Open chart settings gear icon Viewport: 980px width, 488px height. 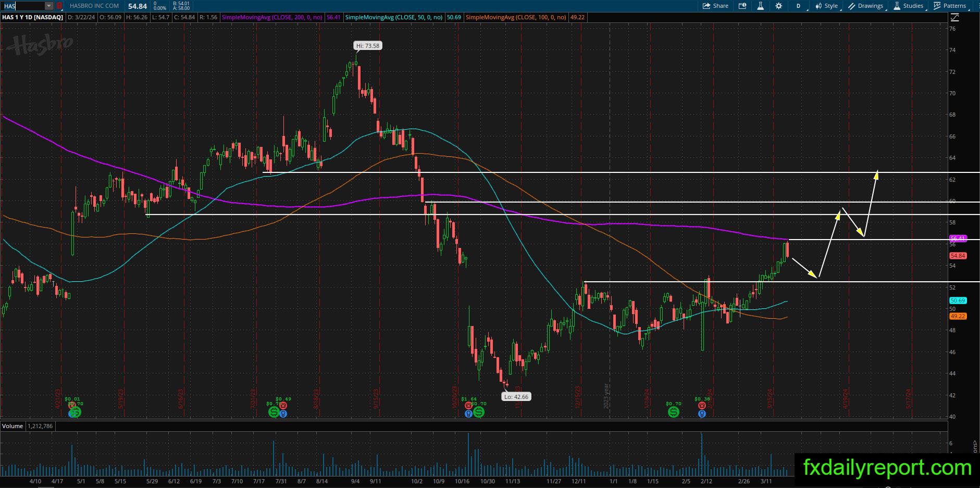coord(779,6)
